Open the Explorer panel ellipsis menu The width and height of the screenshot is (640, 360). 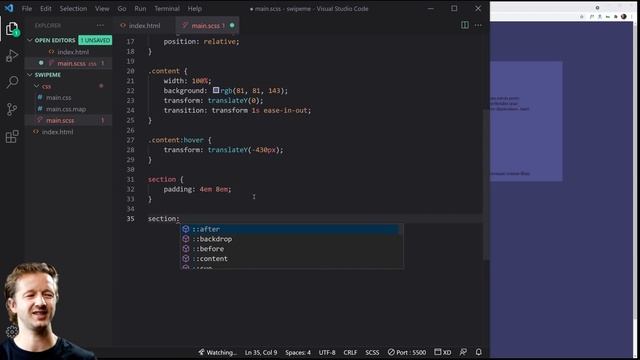100,25
